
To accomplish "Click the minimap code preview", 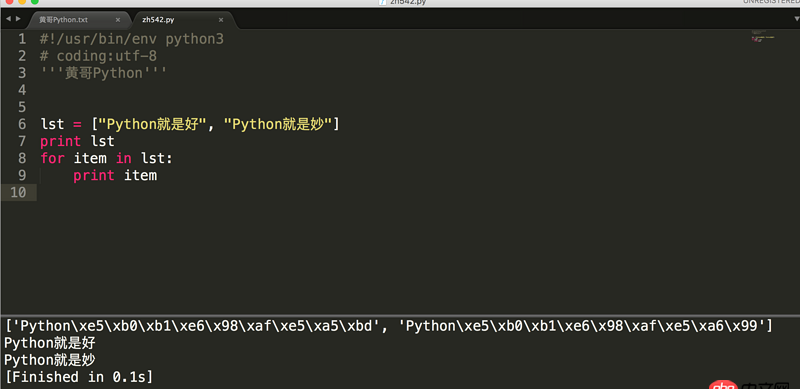I will 763,37.
